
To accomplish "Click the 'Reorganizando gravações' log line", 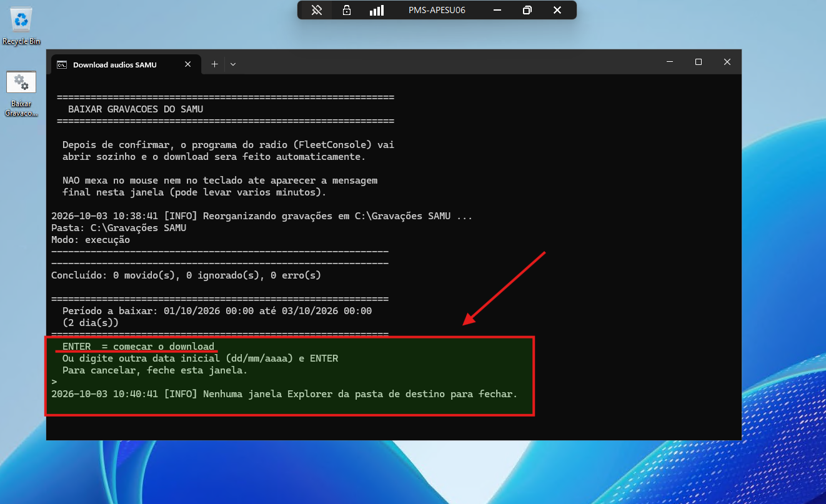I will tap(262, 216).
